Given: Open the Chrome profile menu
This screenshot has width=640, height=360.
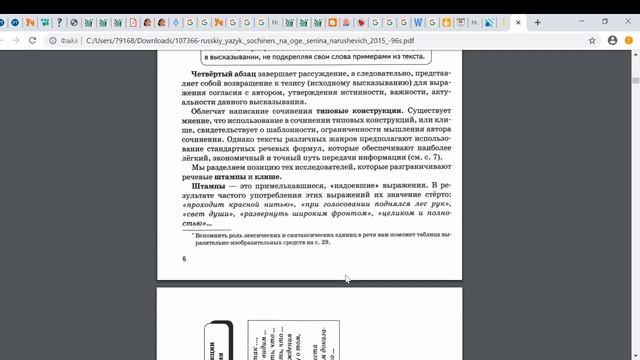Looking at the screenshot, I should click(612, 40).
